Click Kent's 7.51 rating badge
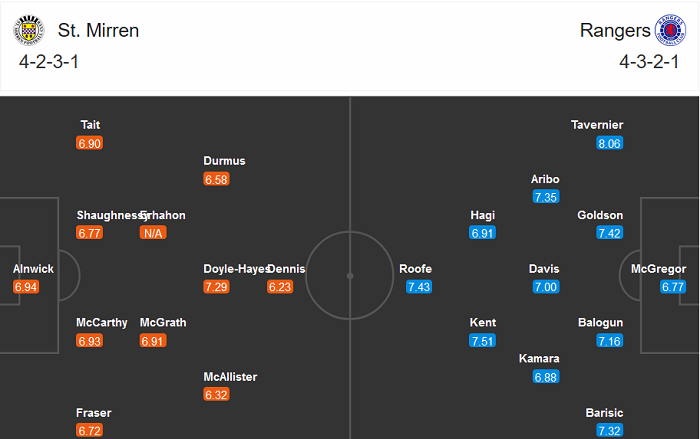The width and height of the screenshot is (700, 439). click(483, 341)
